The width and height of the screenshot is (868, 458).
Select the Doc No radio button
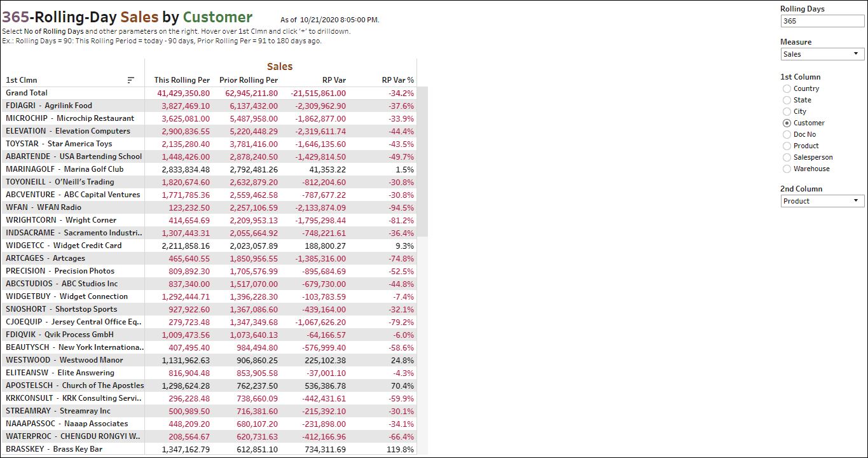[x=787, y=134]
